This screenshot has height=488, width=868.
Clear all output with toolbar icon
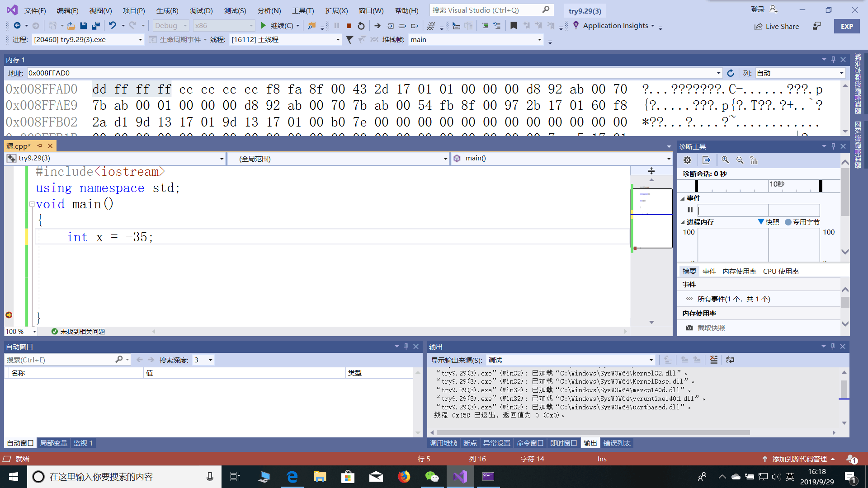click(714, 360)
